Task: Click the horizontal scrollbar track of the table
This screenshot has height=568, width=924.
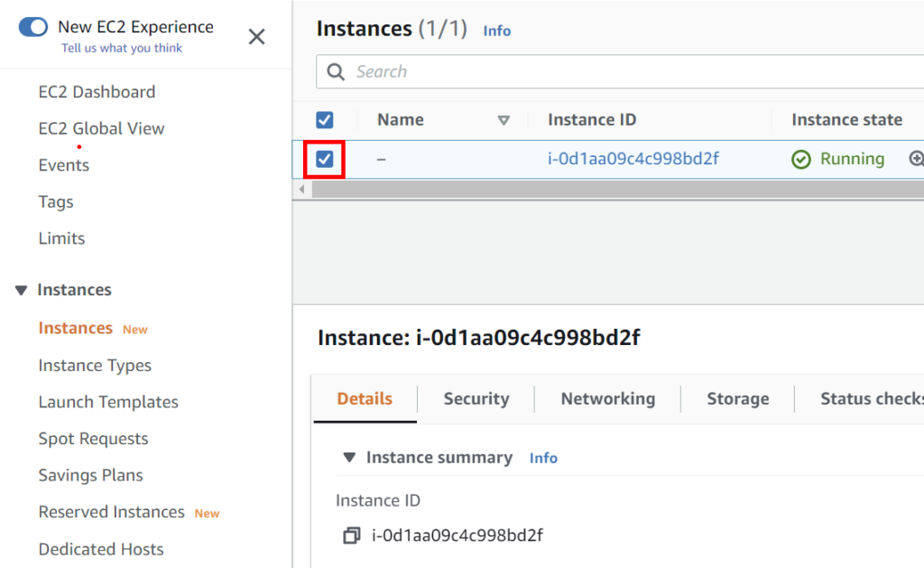Action: (617, 190)
